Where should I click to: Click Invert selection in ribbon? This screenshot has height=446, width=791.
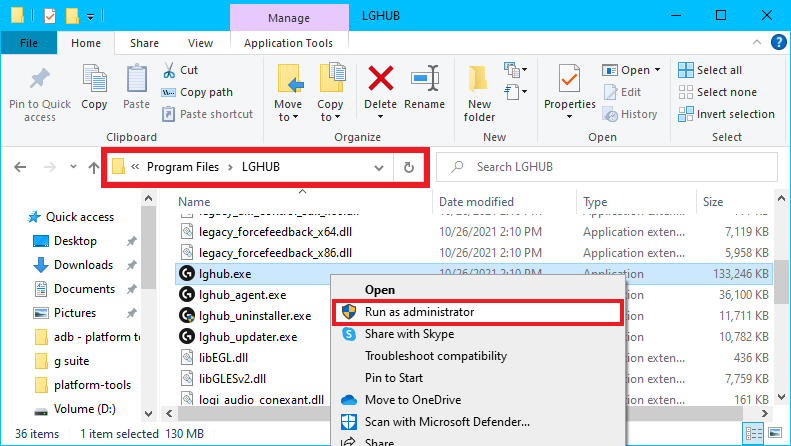click(x=726, y=114)
